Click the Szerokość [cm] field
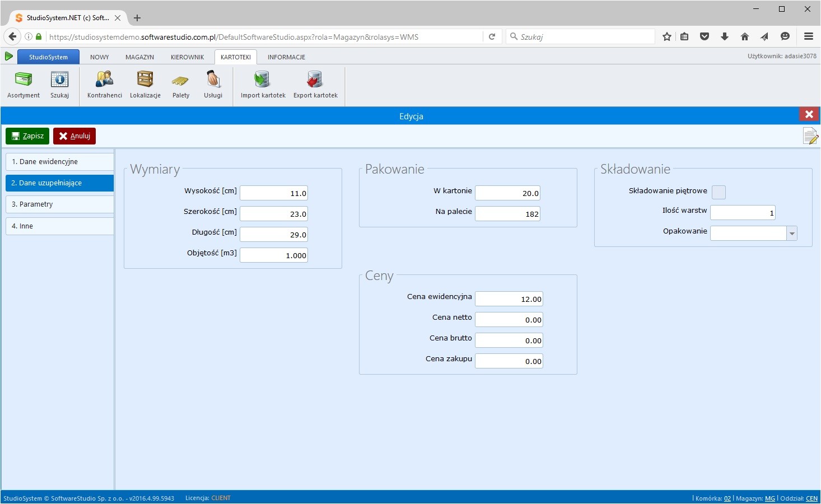821x504 pixels. [x=274, y=214]
